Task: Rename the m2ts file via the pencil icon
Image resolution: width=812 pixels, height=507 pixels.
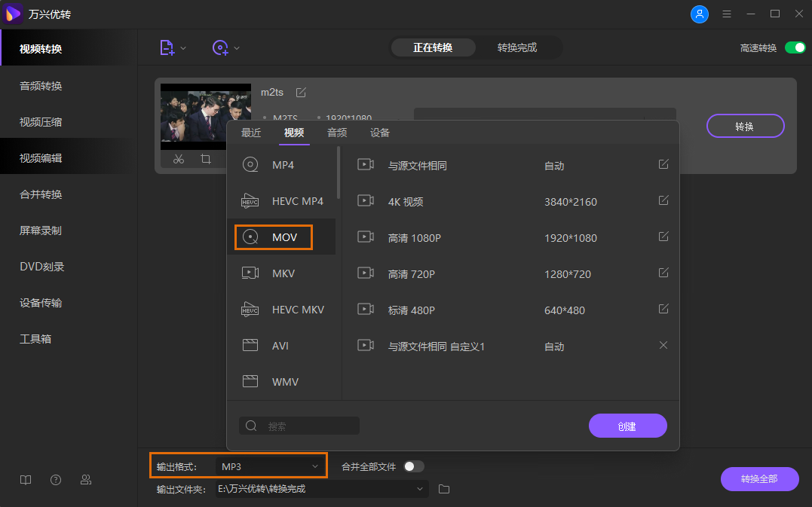Action: 300,92
